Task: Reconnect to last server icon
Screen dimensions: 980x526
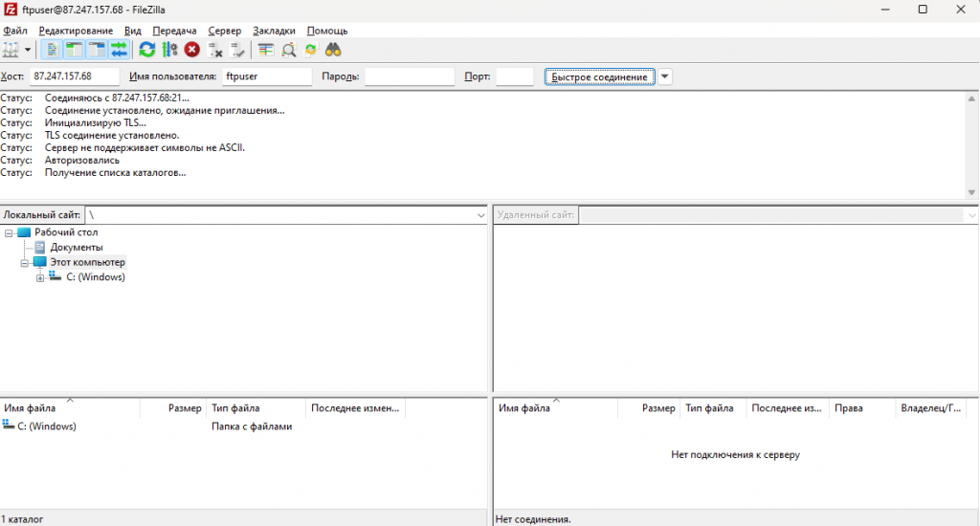Action: click(237, 50)
